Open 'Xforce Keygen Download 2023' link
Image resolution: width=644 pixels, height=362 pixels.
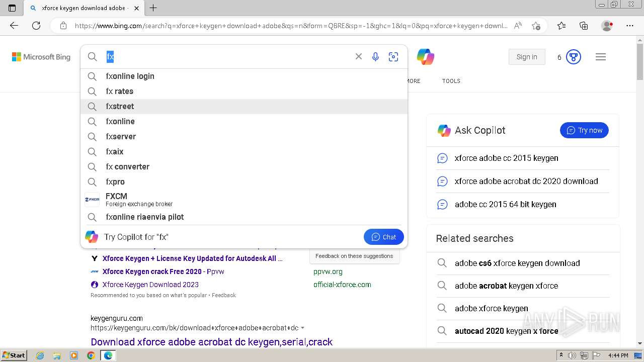click(150, 285)
